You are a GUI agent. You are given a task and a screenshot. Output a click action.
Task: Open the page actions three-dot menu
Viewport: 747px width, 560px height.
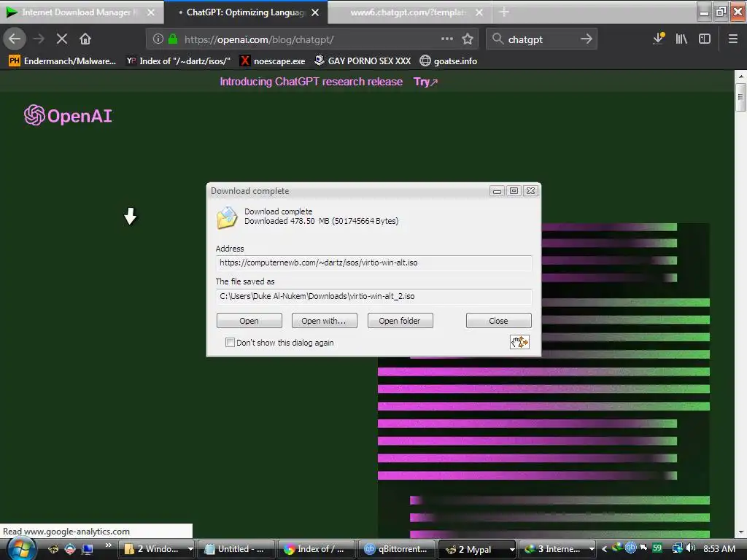pyautogui.click(x=447, y=39)
